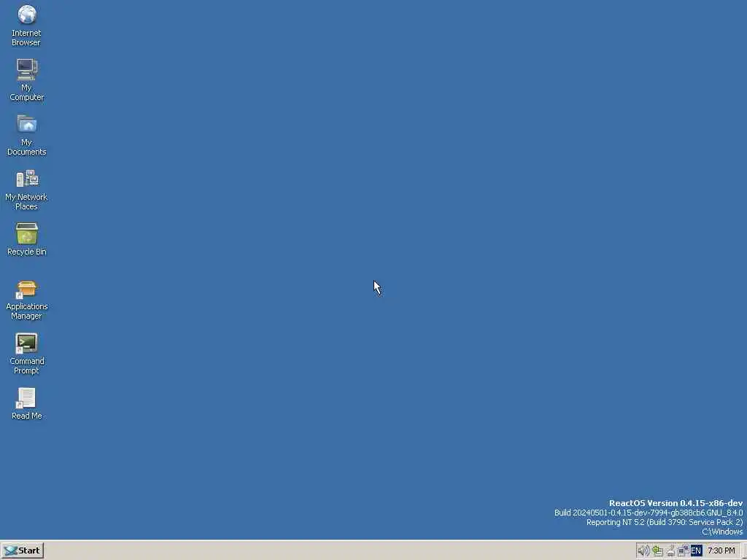747x560 pixels.
Task: Click the safely remove hardware tray icon
Action: [x=657, y=551]
